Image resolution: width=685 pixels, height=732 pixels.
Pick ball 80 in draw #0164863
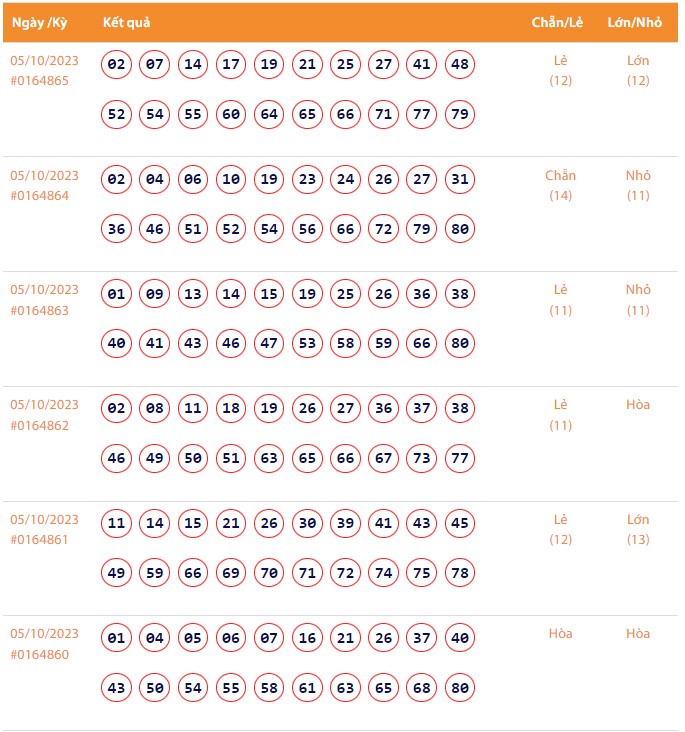(460, 344)
